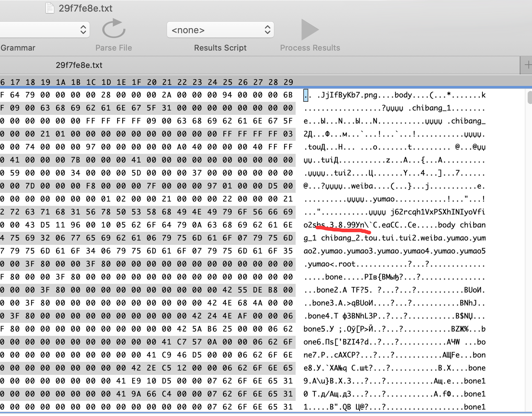Click the Parse File label
The height and width of the screenshot is (416, 532).
[114, 48]
